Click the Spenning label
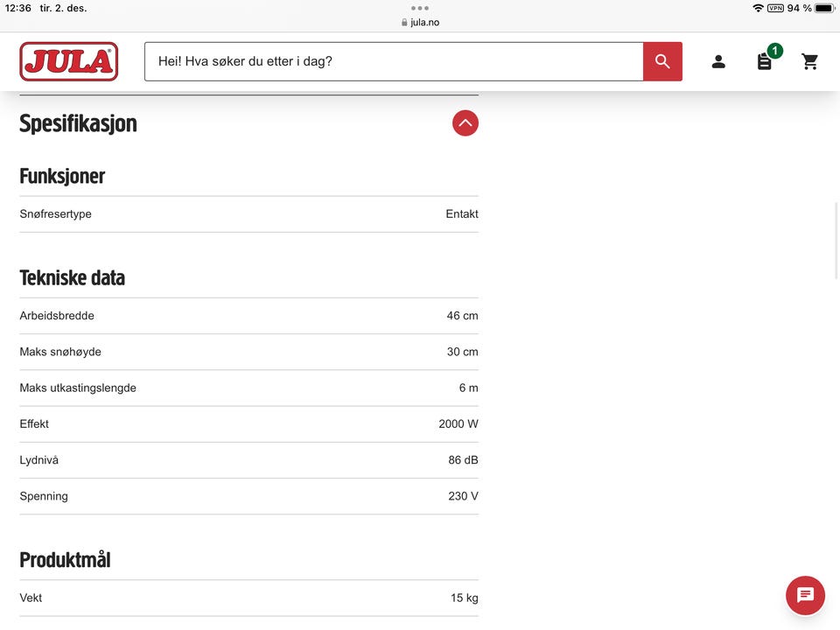The width and height of the screenshot is (840, 630). tap(44, 496)
